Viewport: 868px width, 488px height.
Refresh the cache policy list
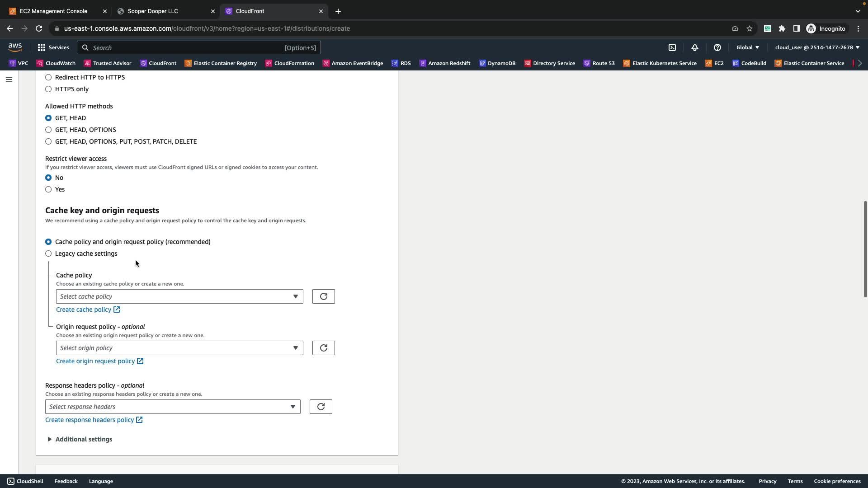pos(323,296)
